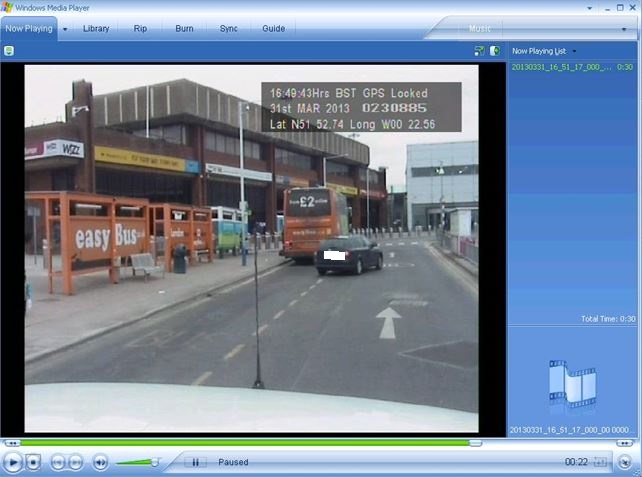This screenshot has width=642, height=477.
Task: Stop the video playback
Action: coord(33,462)
